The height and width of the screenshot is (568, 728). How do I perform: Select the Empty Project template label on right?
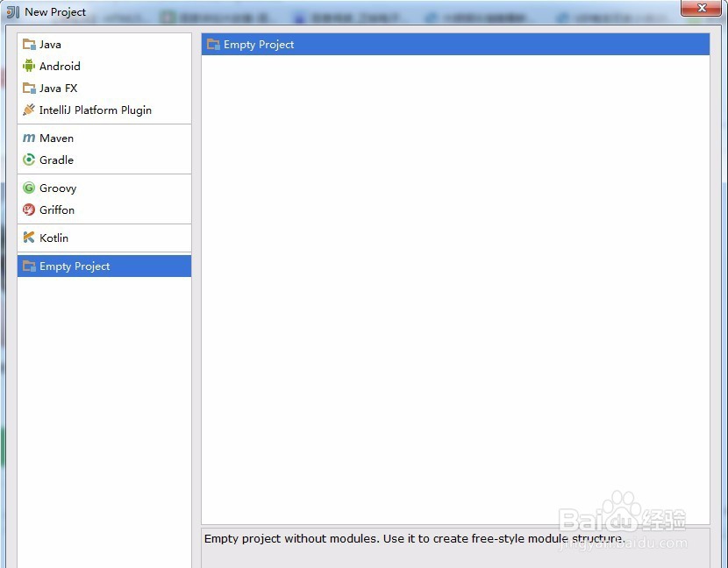(x=259, y=45)
